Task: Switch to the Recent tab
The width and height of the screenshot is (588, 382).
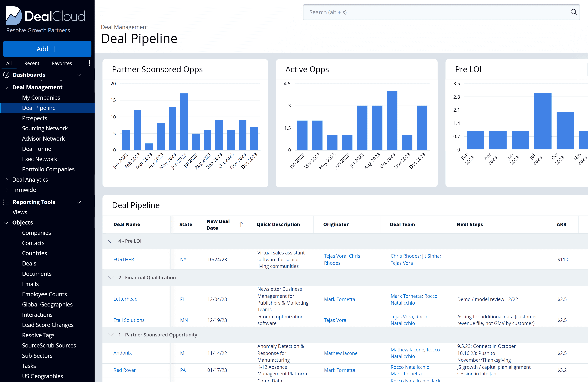Action: tap(32, 63)
